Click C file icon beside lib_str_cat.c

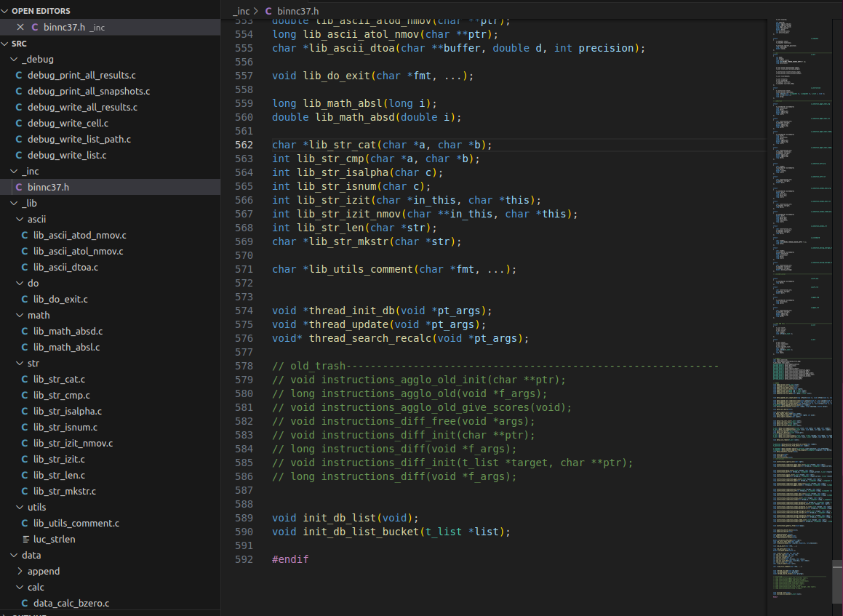click(25, 379)
